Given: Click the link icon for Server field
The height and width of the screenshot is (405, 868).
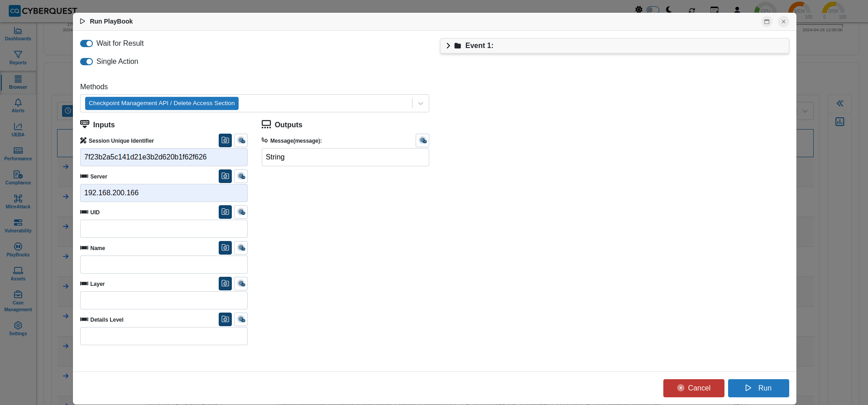Looking at the screenshot, I should 241,176.
